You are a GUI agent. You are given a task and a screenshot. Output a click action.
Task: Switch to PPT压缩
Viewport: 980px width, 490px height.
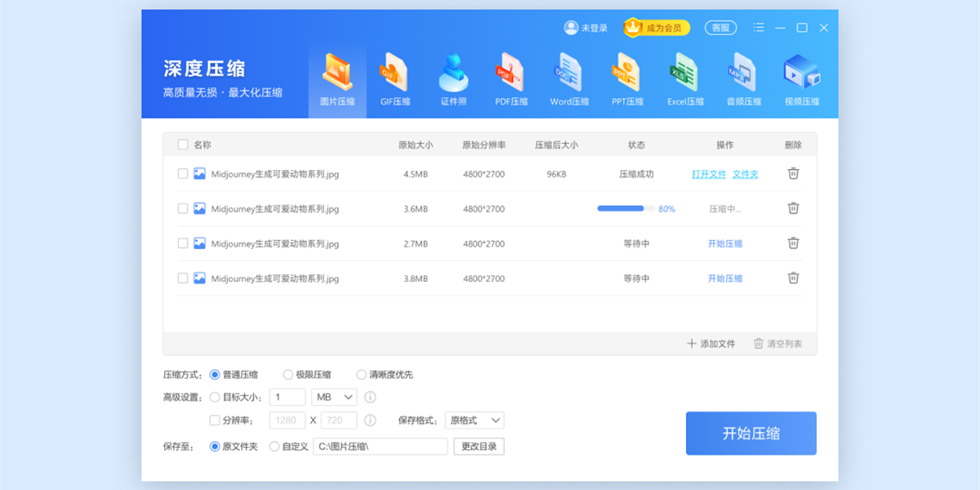[626, 78]
